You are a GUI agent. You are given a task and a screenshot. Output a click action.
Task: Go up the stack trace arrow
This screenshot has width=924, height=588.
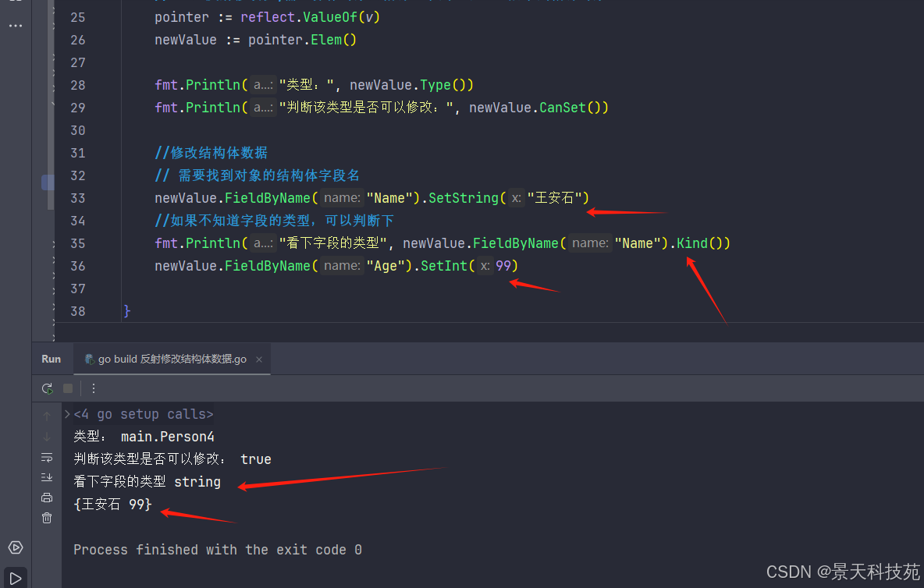(47, 416)
